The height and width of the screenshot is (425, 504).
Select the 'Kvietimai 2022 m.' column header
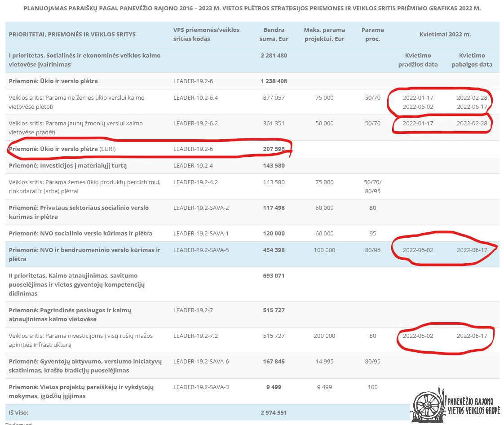(x=445, y=34)
